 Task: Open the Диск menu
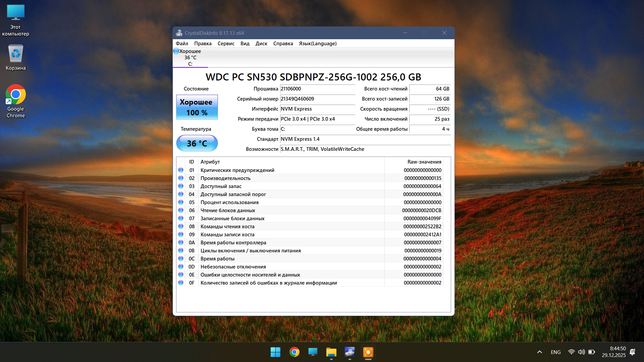tap(261, 44)
